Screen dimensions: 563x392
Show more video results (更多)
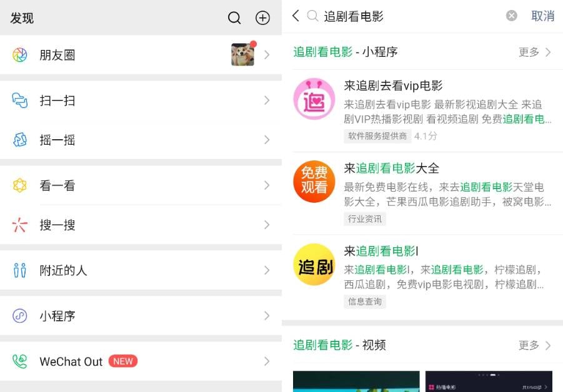pyautogui.click(x=535, y=345)
